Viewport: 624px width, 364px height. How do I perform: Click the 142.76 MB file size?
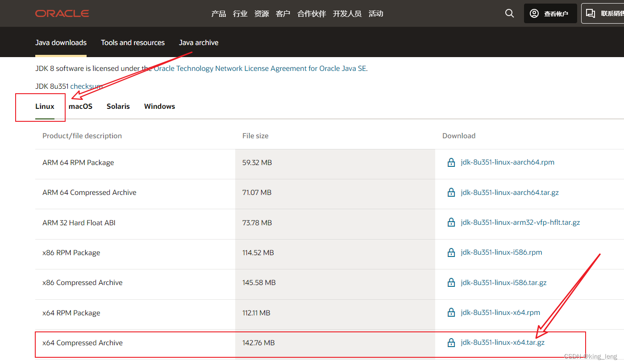tap(258, 343)
